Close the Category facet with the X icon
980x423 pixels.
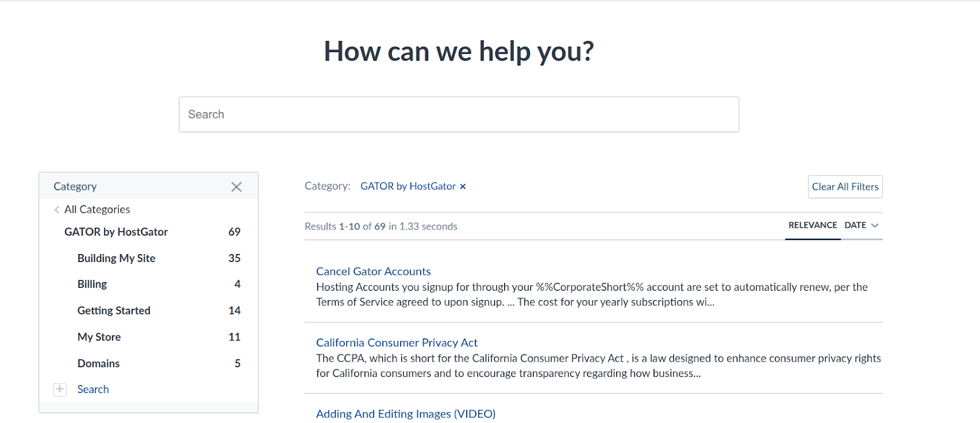(236, 187)
